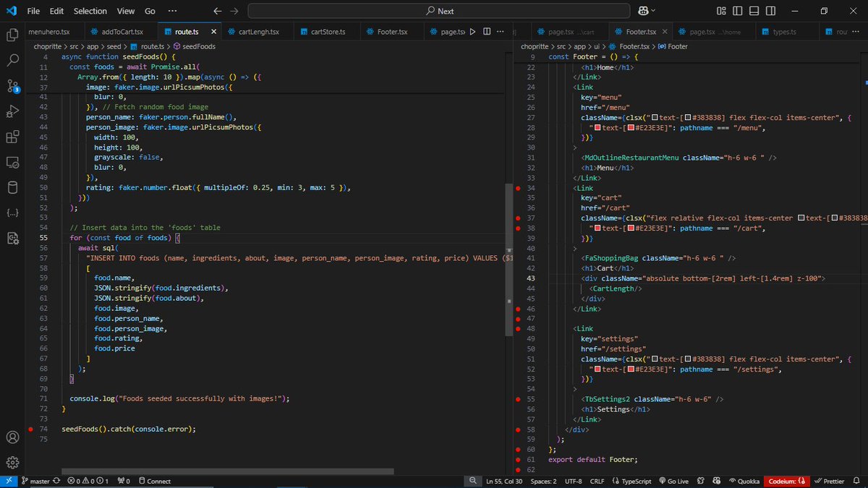
Task: Open the Selection menu
Action: [x=90, y=11]
